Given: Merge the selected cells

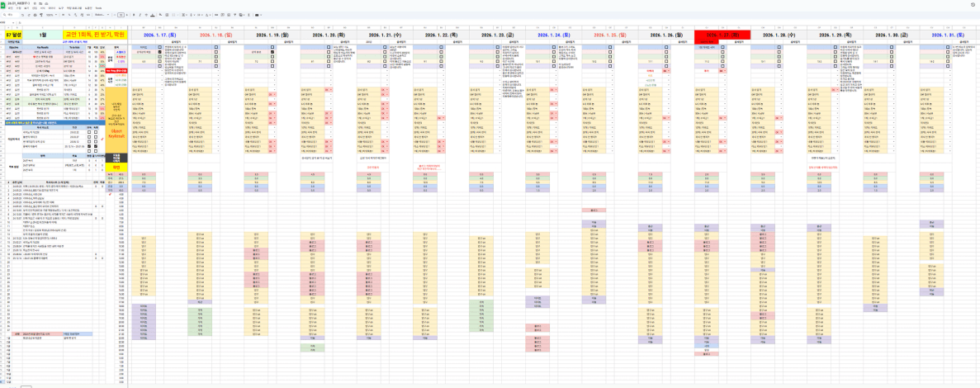Looking at the screenshot, I should tap(173, 15).
